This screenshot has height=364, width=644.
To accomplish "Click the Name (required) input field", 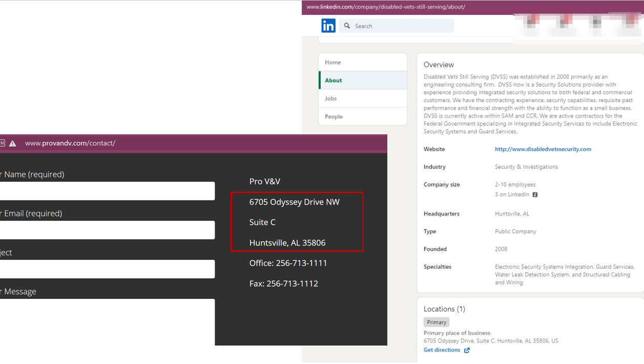I will pos(107,191).
